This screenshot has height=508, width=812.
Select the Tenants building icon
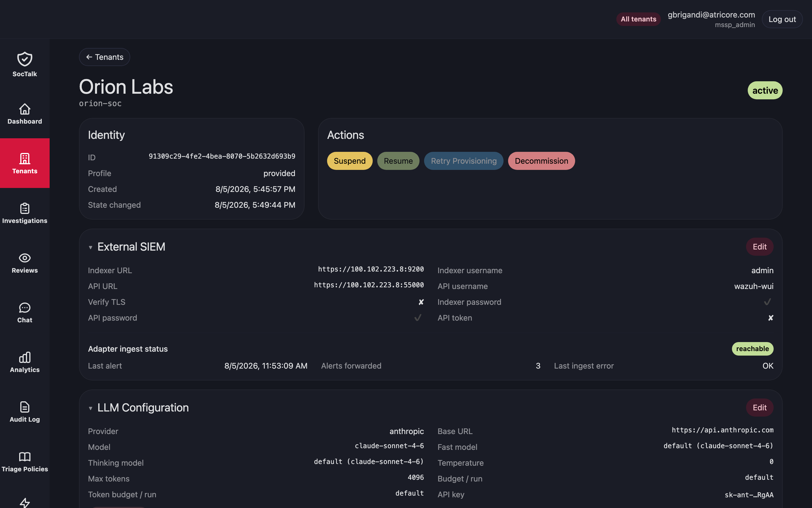[25, 159]
